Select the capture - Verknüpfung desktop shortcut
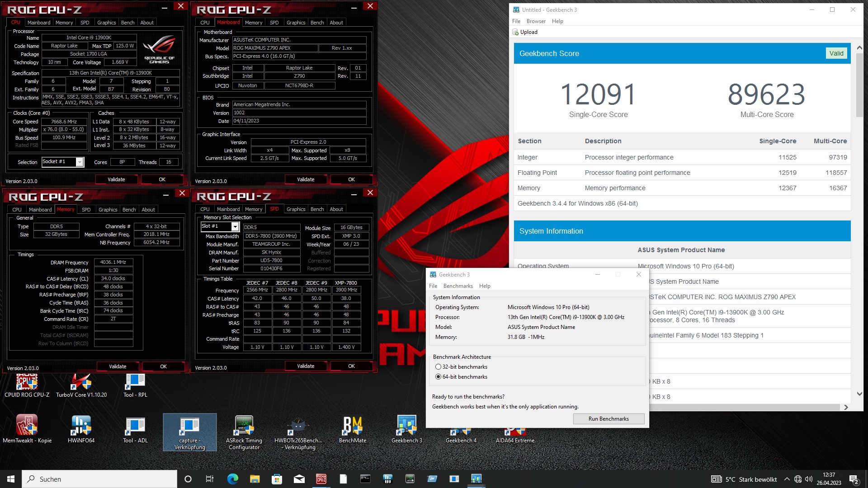The height and width of the screenshot is (488, 868). coord(190,432)
